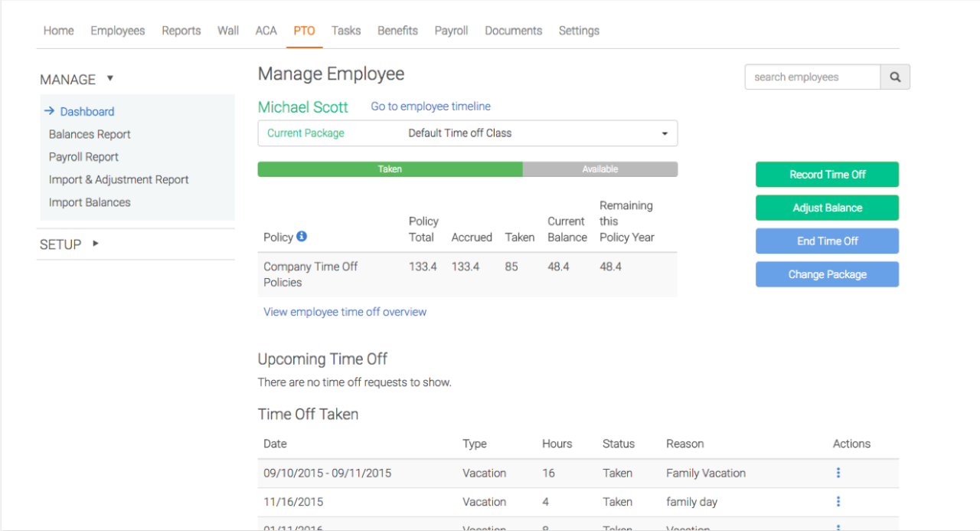Open Go to employee timeline link
Screen dimensions: 980x531
point(430,107)
